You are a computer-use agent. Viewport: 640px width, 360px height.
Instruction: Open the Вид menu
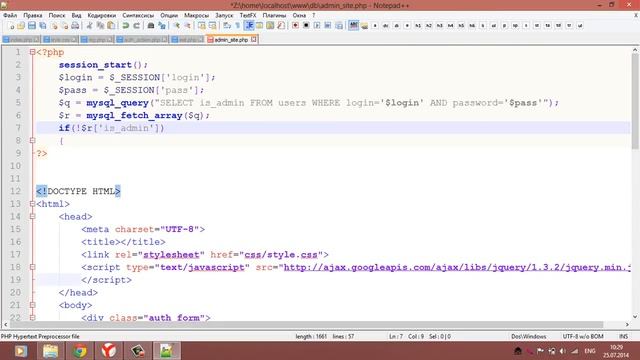(x=76, y=16)
